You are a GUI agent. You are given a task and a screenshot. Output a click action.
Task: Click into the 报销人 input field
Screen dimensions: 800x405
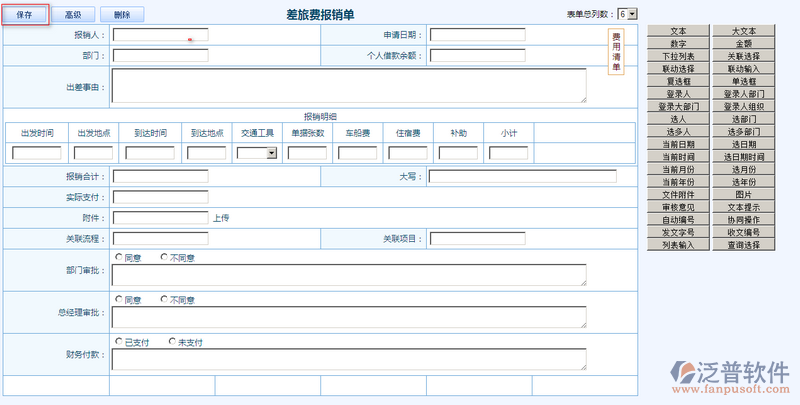pos(160,35)
